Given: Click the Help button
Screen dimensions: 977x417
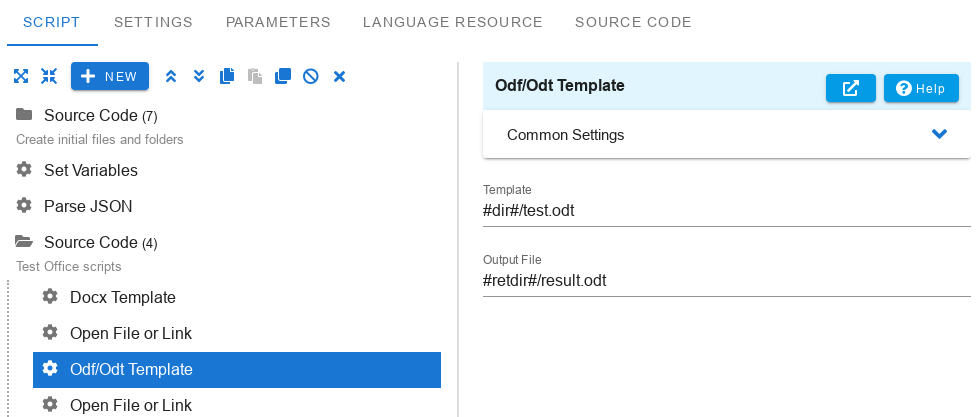Looking at the screenshot, I should point(921,88).
